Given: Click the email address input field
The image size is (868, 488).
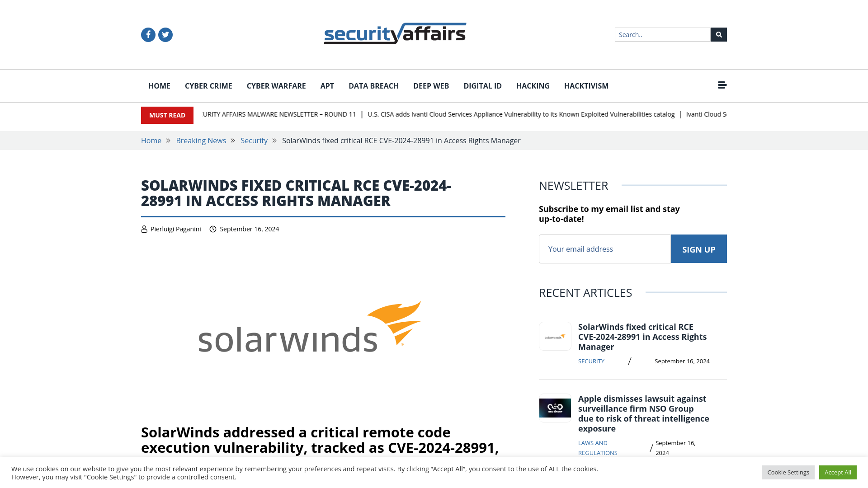Looking at the screenshot, I should click(x=604, y=249).
